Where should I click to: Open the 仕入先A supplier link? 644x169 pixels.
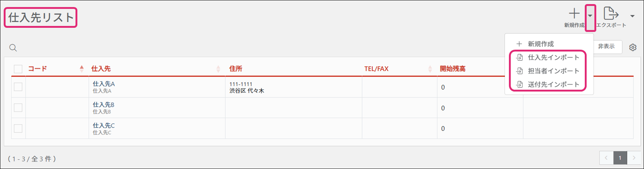tap(104, 84)
